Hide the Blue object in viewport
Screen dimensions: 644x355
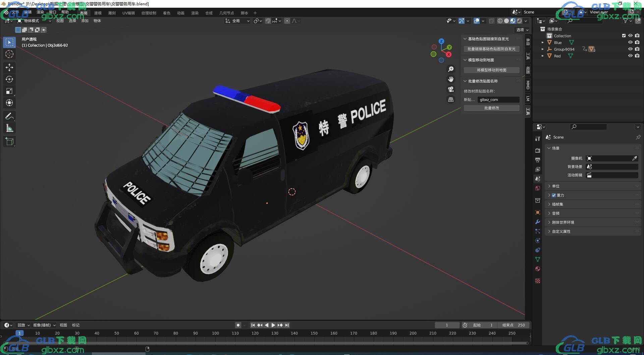pyautogui.click(x=630, y=42)
